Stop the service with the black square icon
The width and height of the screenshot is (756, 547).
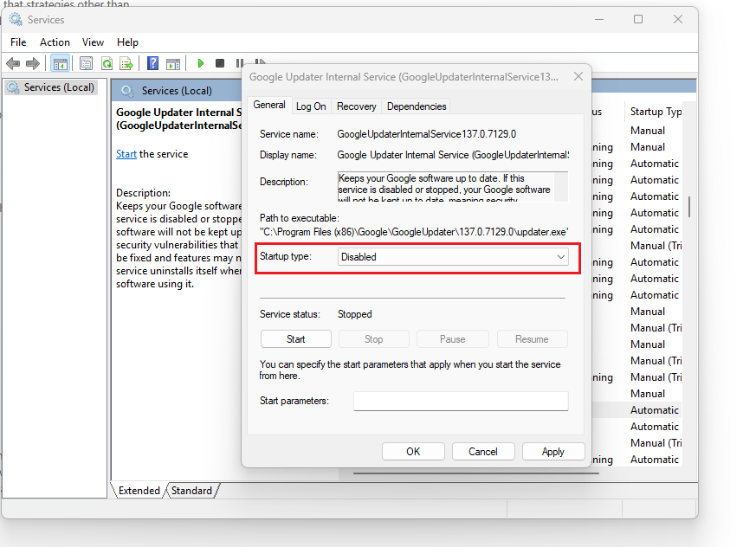(220, 63)
